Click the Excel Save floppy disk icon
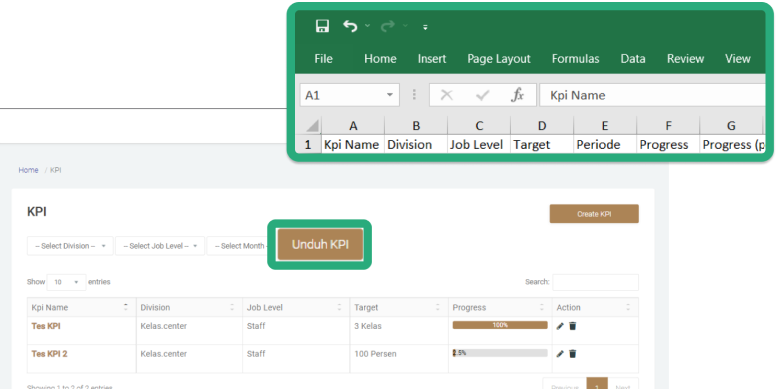Viewport: 776px width, 389px height. [x=322, y=26]
